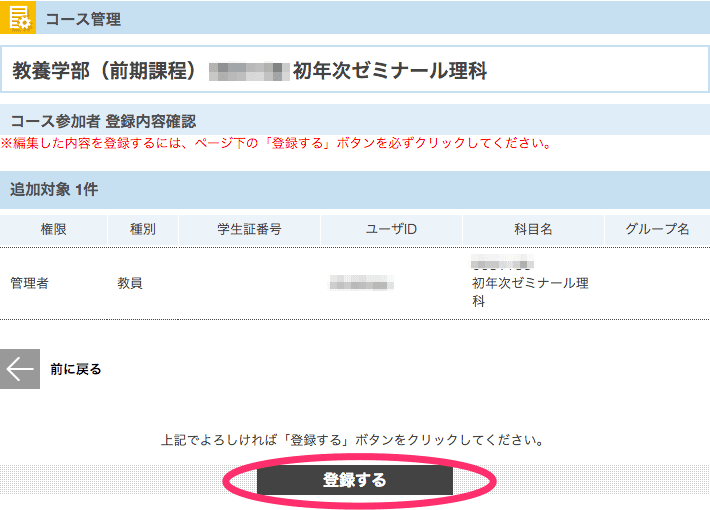
Task: Click the instruction text above 登録する button
Action: pyautogui.click(x=353, y=440)
